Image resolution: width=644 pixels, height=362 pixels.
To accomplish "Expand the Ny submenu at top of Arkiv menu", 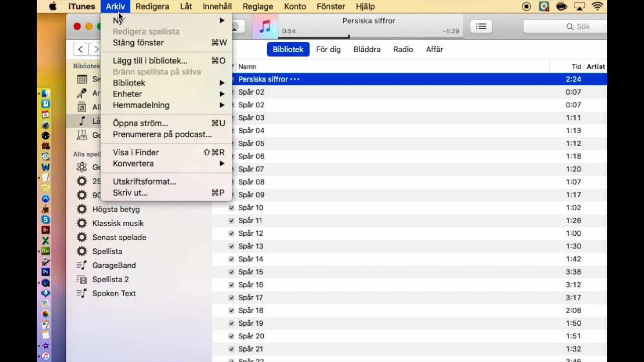I will coord(166,20).
